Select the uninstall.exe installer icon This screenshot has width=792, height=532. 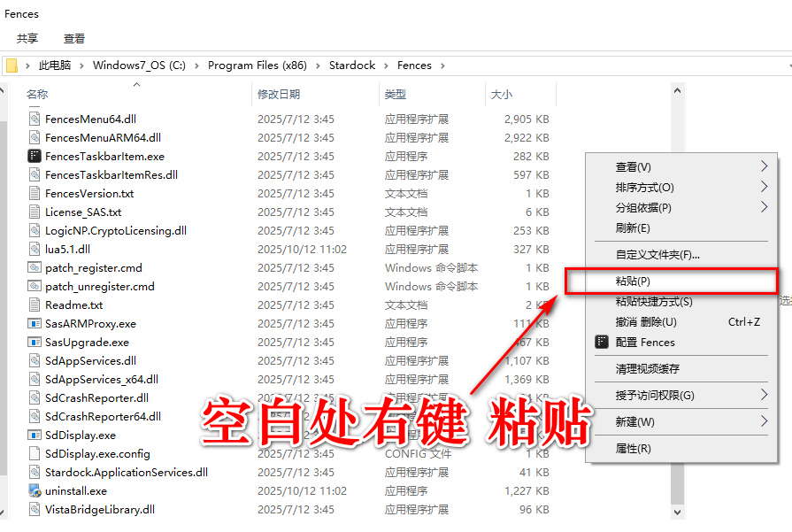coord(34,491)
